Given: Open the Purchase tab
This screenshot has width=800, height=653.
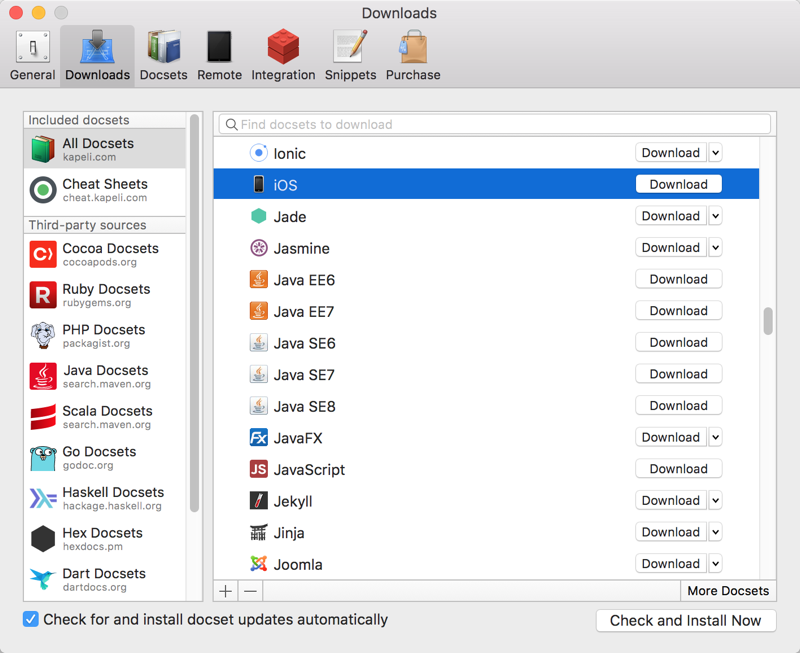Looking at the screenshot, I should 413,56.
